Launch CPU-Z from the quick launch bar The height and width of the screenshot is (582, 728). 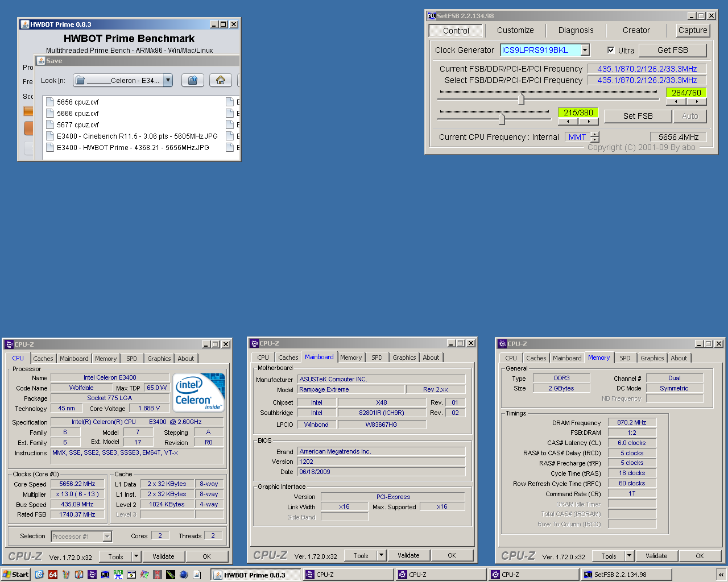click(x=92, y=575)
